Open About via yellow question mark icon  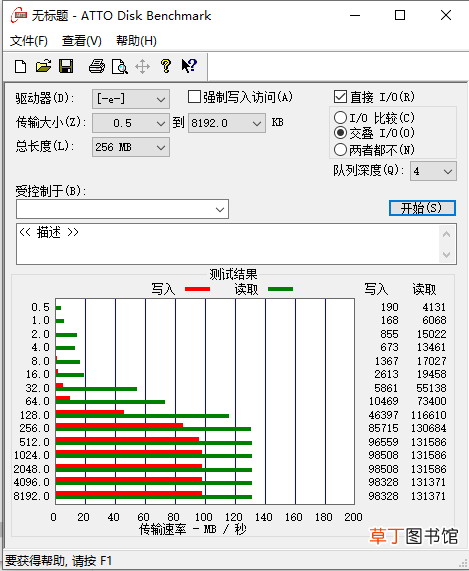pos(166,66)
